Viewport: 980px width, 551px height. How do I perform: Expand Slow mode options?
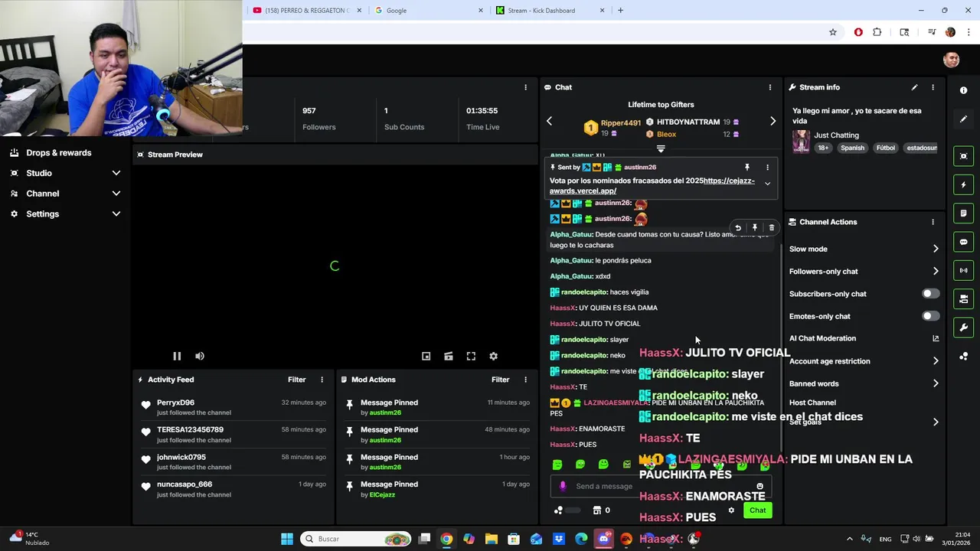click(936, 249)
